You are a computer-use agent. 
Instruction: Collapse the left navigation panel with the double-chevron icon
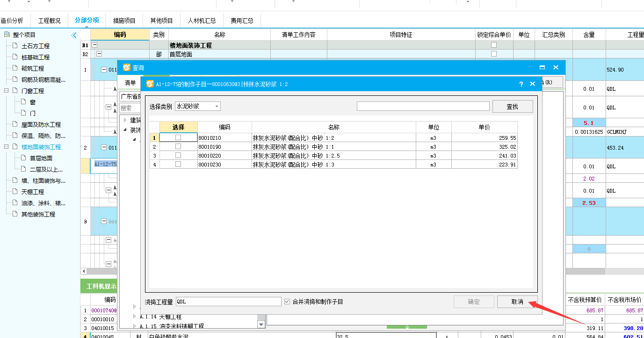click(74, 35)
